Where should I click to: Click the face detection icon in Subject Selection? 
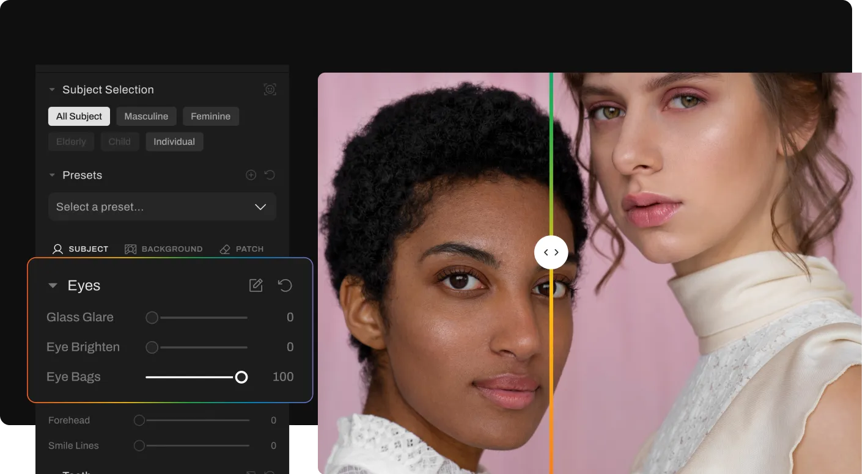click(x=270, y=90)
